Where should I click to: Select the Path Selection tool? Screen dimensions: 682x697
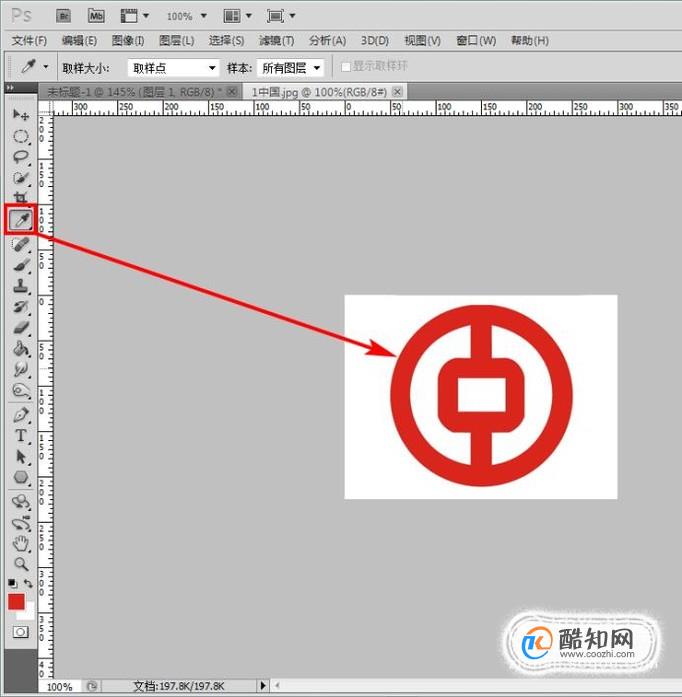(20, 457)
